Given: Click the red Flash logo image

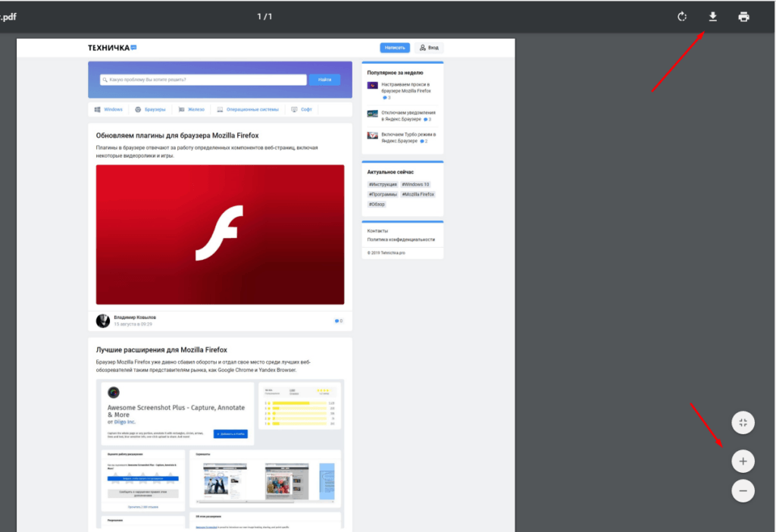Looking at the screenshot, I should click(x=220, y=235).
